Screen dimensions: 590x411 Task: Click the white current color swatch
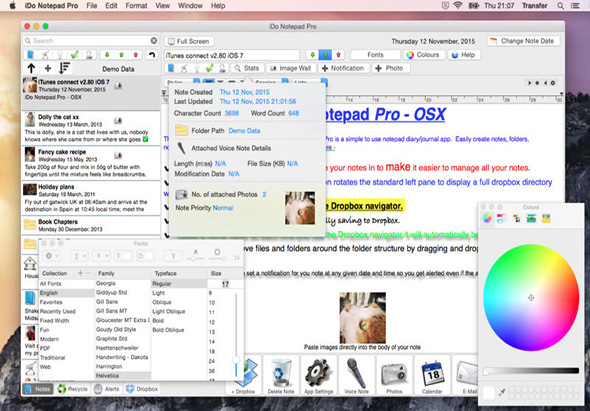tap(489, 393)
